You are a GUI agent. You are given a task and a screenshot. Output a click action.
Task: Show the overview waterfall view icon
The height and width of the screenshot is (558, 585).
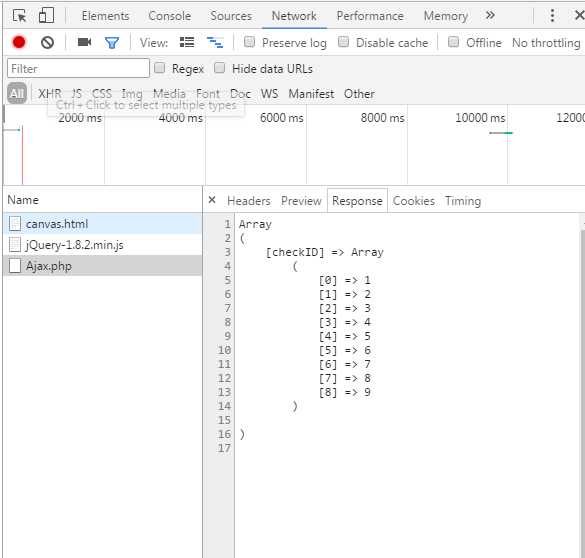coord(215,43)
